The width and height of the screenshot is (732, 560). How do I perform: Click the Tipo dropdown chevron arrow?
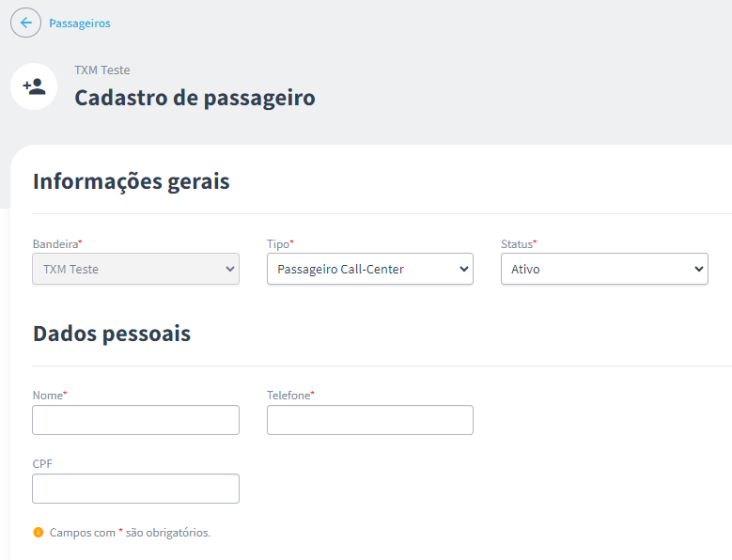tap(463, 269)
